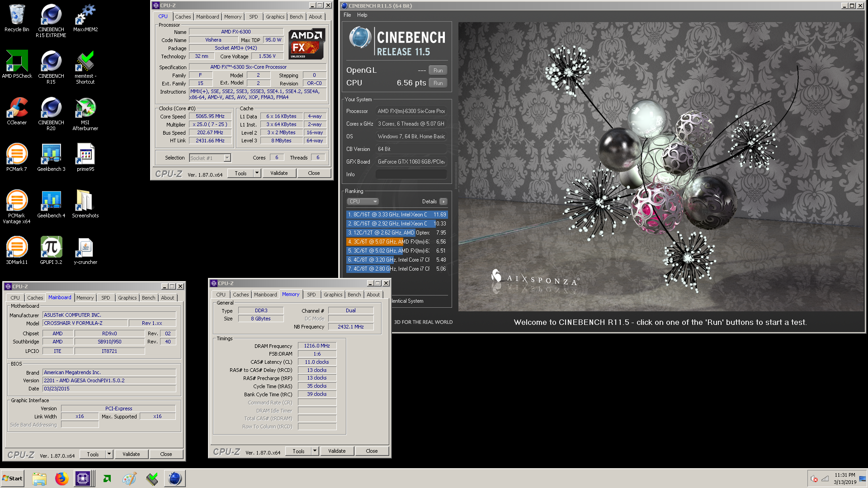Image resolution: width=868 pixels, height=488 pixels.
Task: Open the Geekbench 3 desktop icon
Action: tap(51, 158)
